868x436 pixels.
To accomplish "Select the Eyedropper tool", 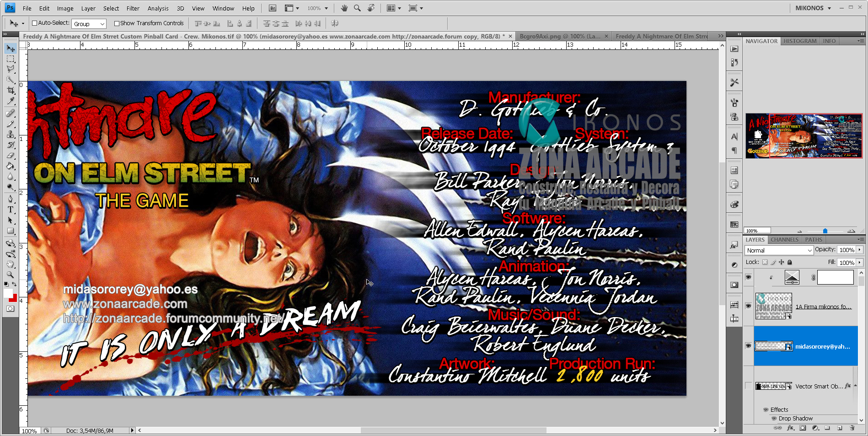I will pos(11,101).
